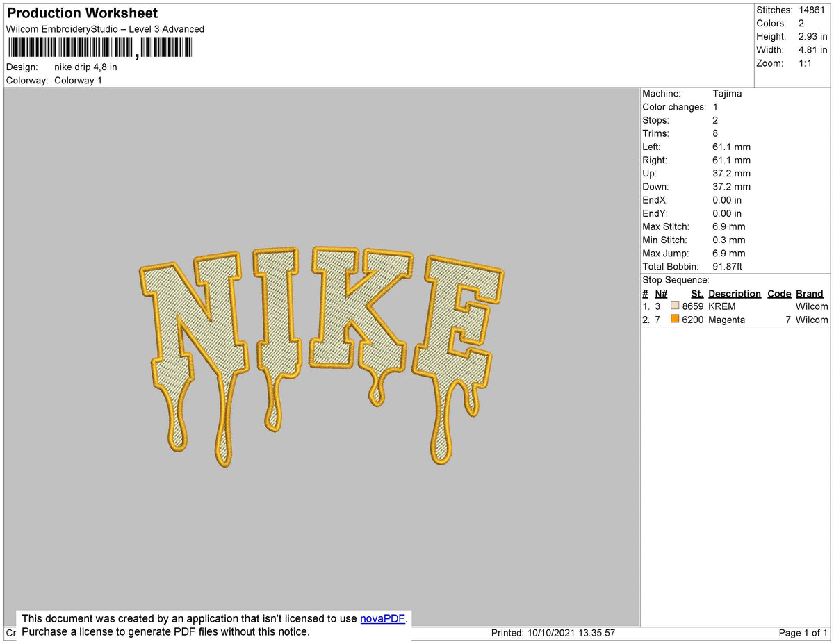Sort by the St. column header
The height and width of the screenshot is (644, 834).
tap(697, 293)
